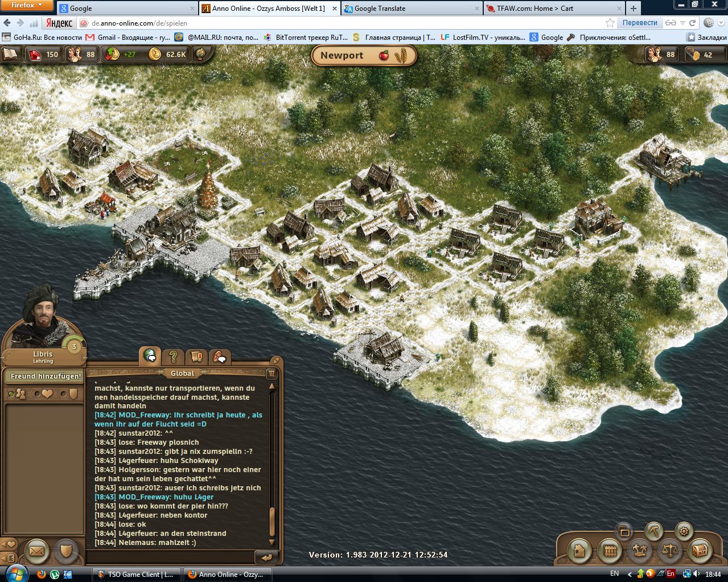Clear chat with the trash icon
728x582 pixels.
tap(271, 374)
